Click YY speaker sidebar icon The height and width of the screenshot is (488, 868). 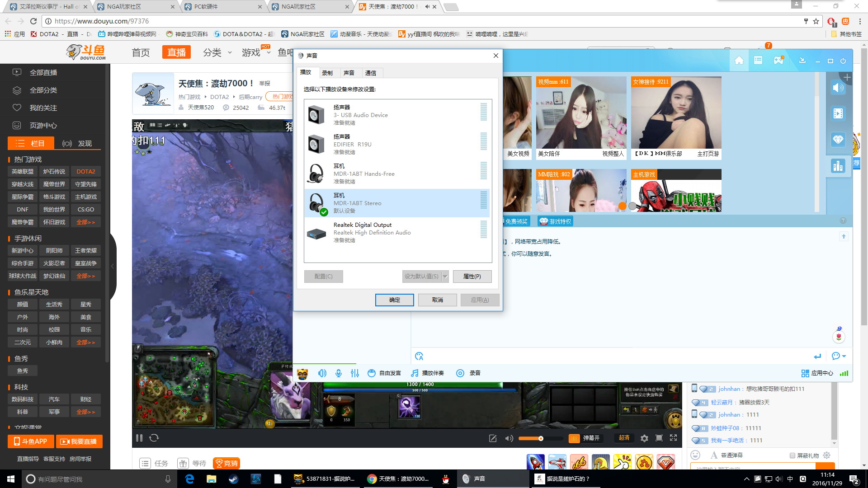[x=838, y=88]
